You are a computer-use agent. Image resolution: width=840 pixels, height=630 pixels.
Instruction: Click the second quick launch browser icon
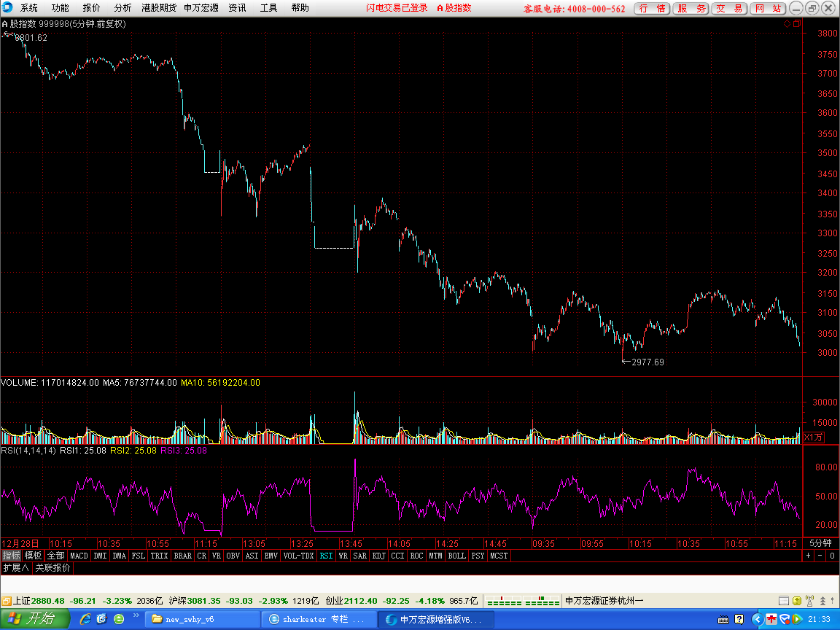[102, 619]
